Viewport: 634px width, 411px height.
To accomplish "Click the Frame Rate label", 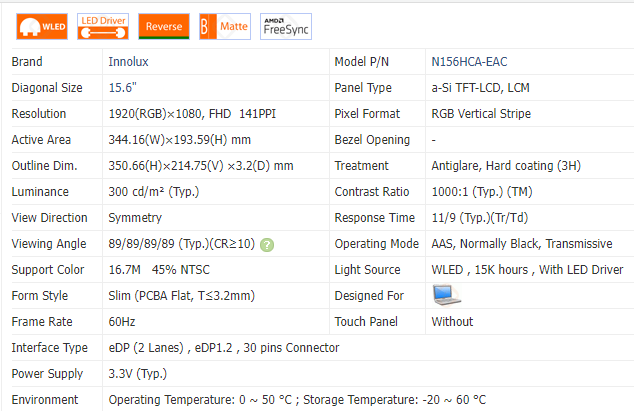I will (42, 322).
